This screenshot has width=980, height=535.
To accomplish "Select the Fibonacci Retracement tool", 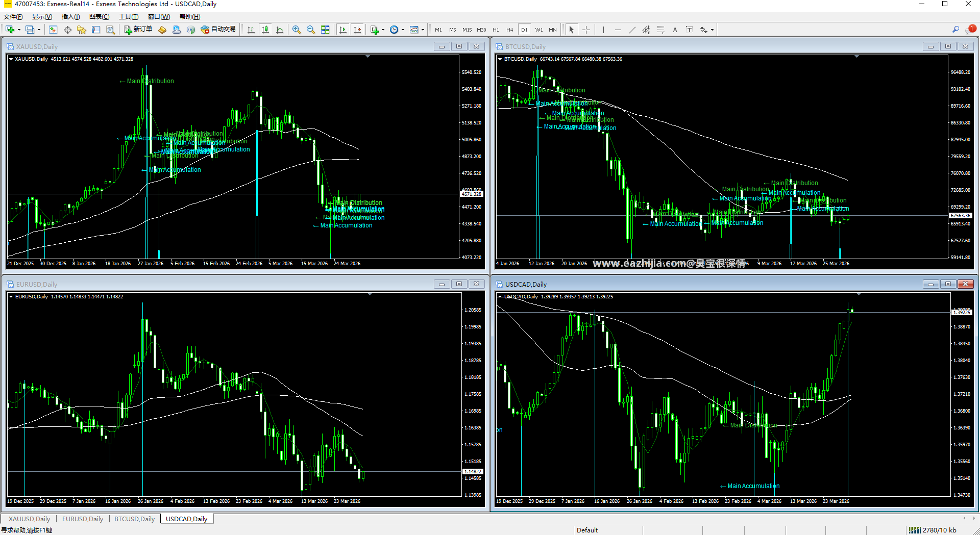I will [x=660, y=30].
